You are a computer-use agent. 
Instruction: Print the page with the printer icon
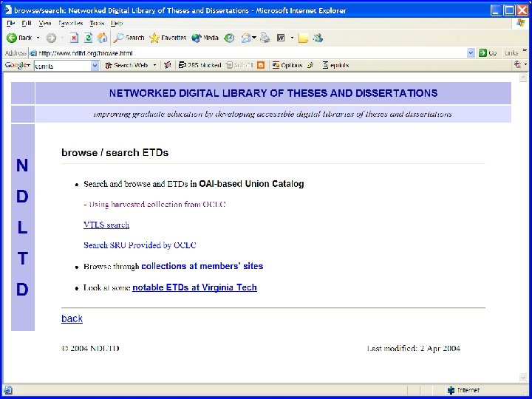click(x=265, y=38)
